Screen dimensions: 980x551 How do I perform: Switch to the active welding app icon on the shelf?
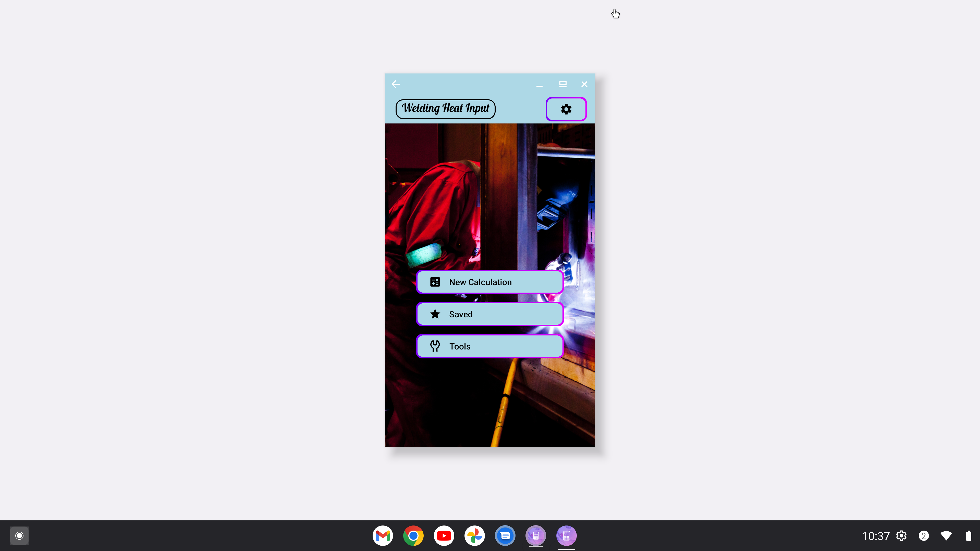point(567,535)
